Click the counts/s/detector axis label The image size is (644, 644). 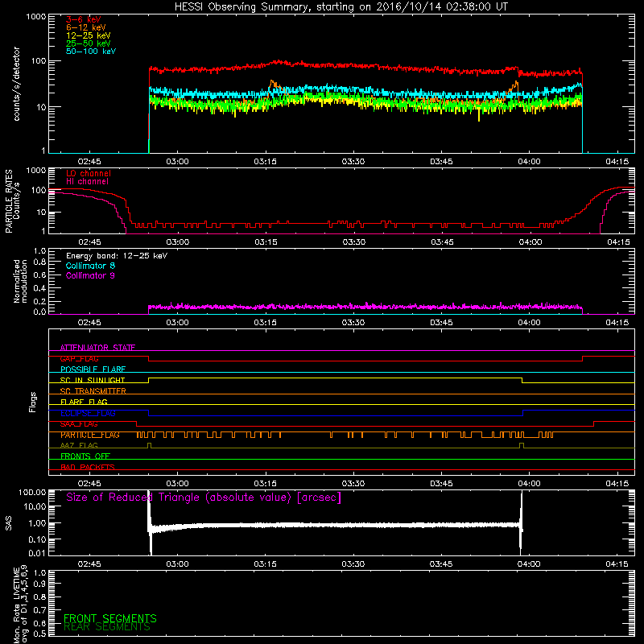point(17,84)
